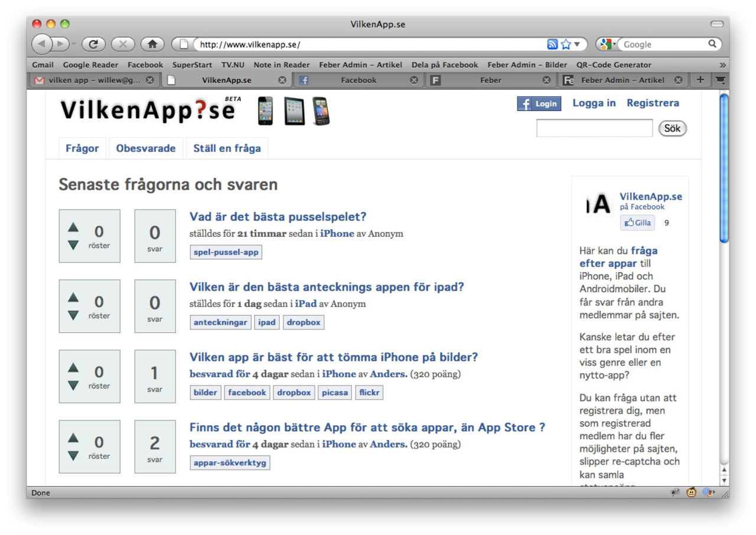Click the Home icon in the toolbar

click(154, 44)
